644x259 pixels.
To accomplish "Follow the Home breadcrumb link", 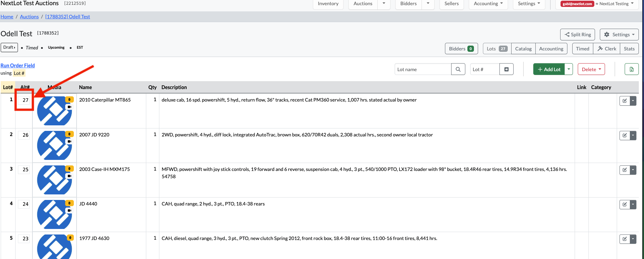I will [x=7, y=17].
